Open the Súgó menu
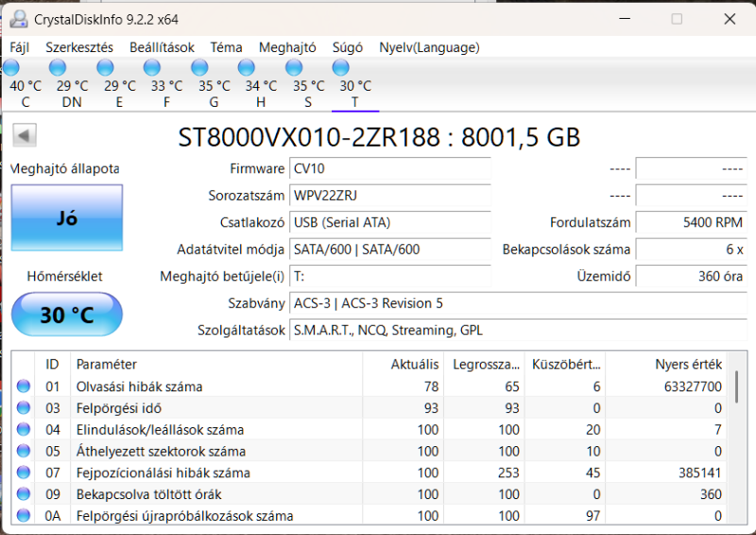The image size is (756, 535). [x=347, y=47]
